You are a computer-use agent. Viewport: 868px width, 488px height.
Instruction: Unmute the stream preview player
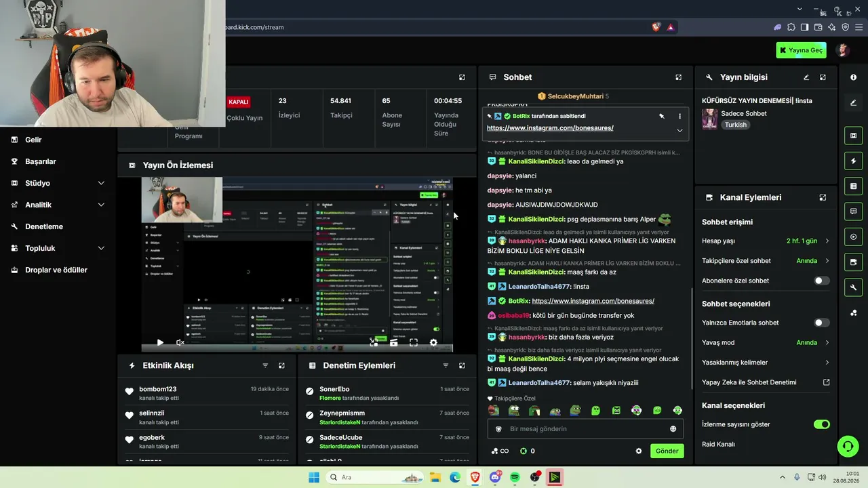(x=180, y=343)
